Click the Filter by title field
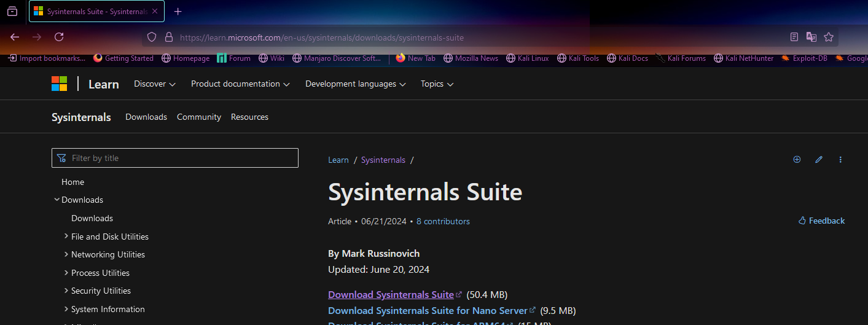Screen dimensions: 868x325 [175, 158]
